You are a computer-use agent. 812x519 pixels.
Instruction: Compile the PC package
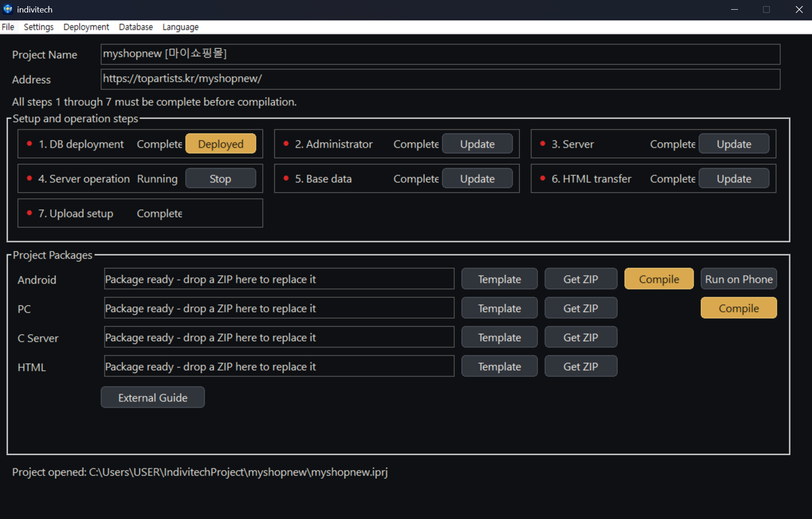point(738,308)
